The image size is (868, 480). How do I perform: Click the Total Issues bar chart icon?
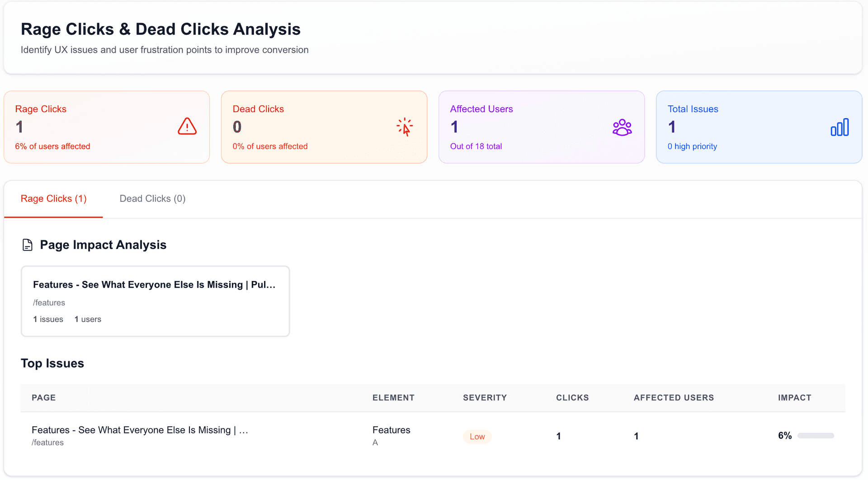840,128
